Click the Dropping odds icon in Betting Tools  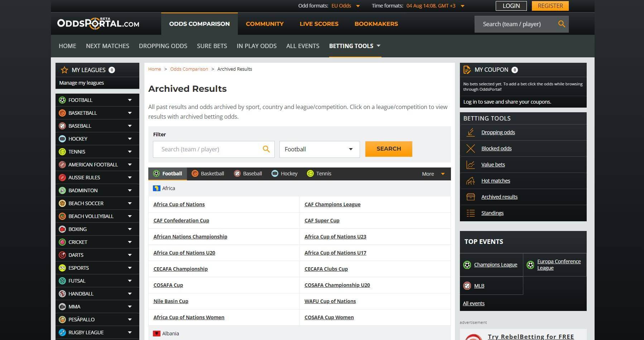click(x=471, y=132)
